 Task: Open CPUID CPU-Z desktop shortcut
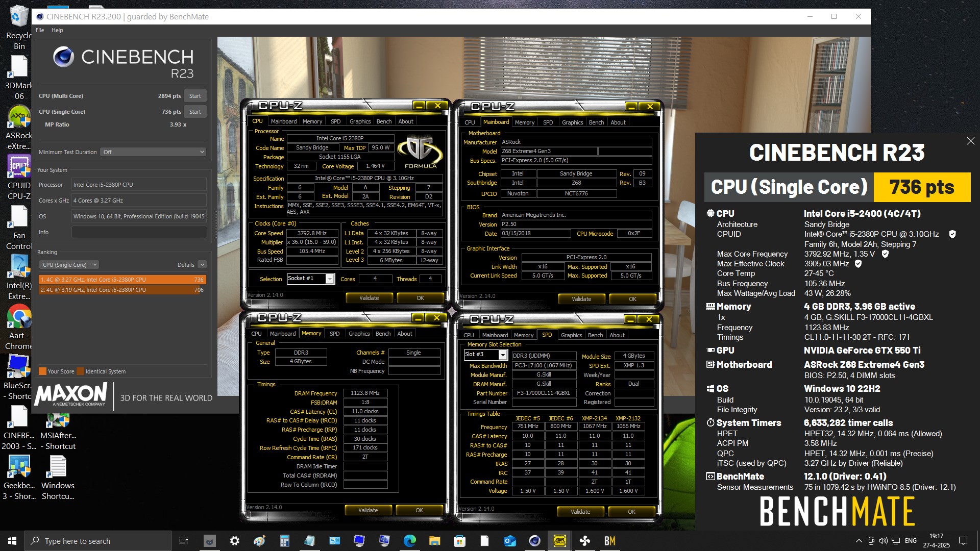(19, 177)
